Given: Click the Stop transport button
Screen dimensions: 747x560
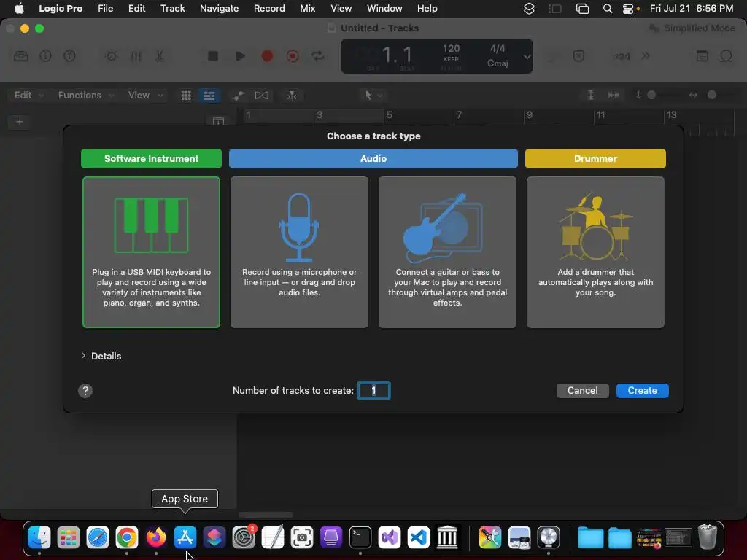Looking at the screenshot, I should [x=213, y=56].
